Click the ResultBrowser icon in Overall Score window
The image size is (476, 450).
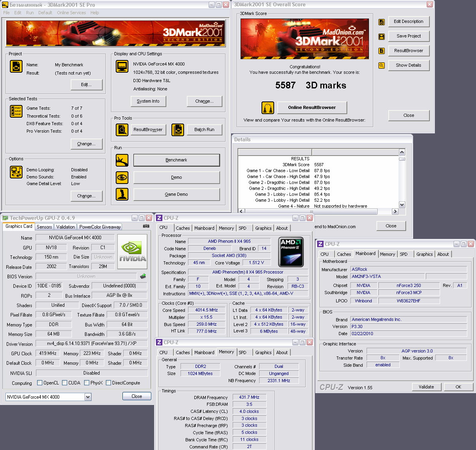click(x=382, y=51)
